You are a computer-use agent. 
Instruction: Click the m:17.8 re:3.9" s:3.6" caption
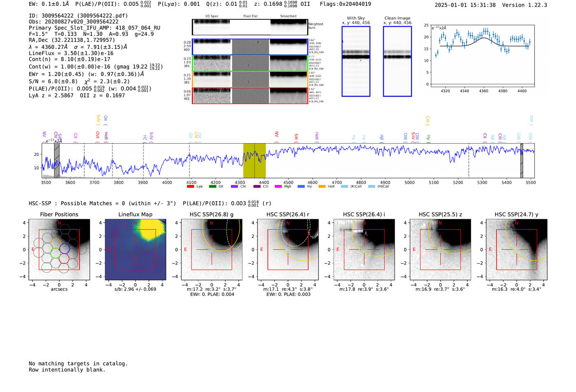coord(364,289)
